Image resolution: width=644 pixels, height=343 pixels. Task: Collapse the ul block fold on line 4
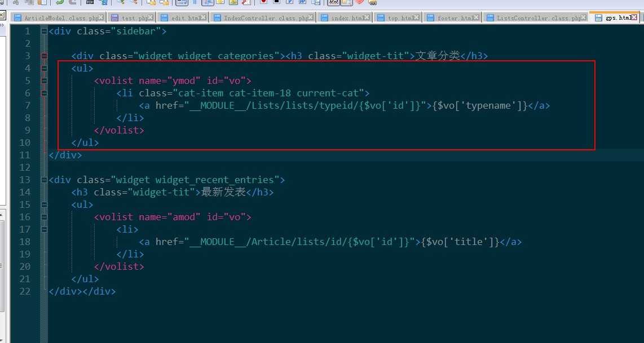[x=44, y=68]
